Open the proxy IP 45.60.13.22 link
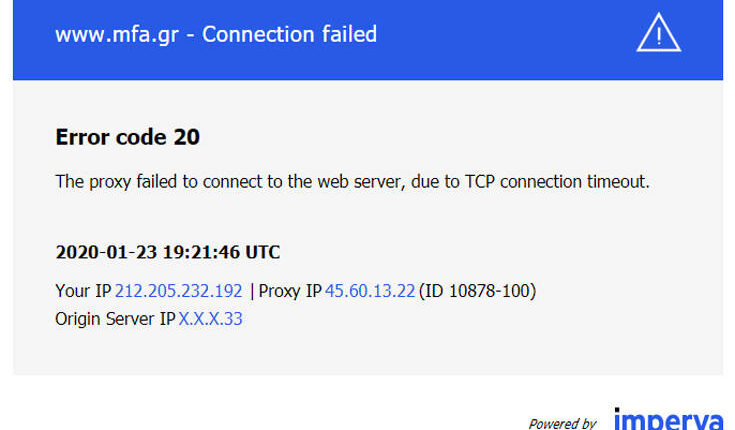The image size is (735, 430). 370,291
